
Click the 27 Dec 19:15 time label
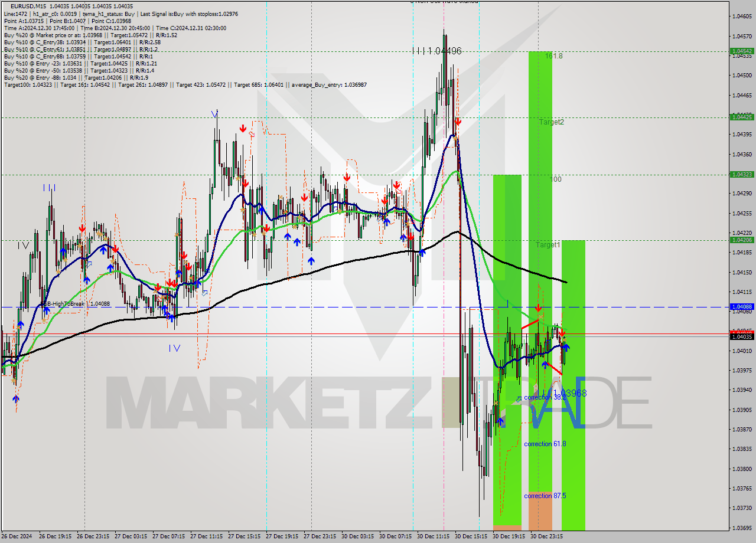click(282, 537)
